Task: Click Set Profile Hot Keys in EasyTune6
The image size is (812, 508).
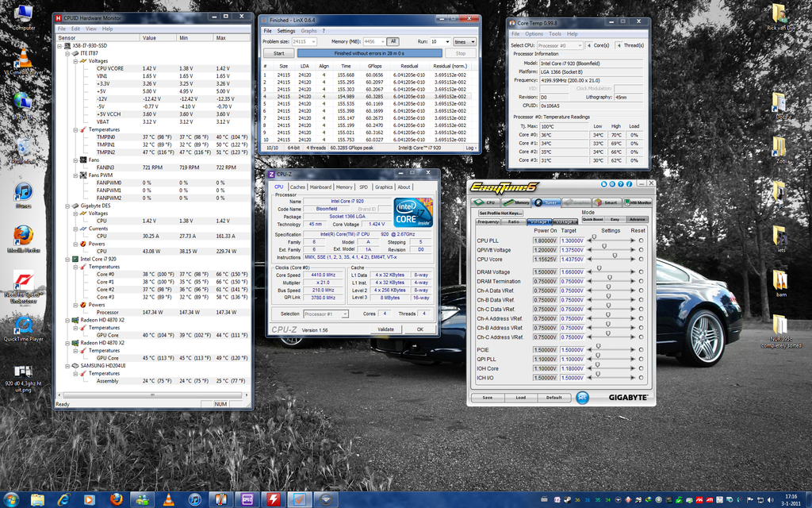Action: (x=501, y=213)
